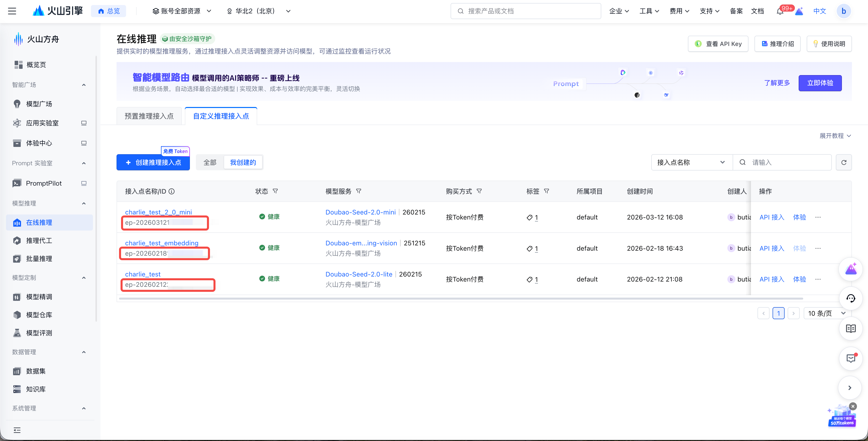Click the top product search field

pyautogui.click(x=526, y=11)
